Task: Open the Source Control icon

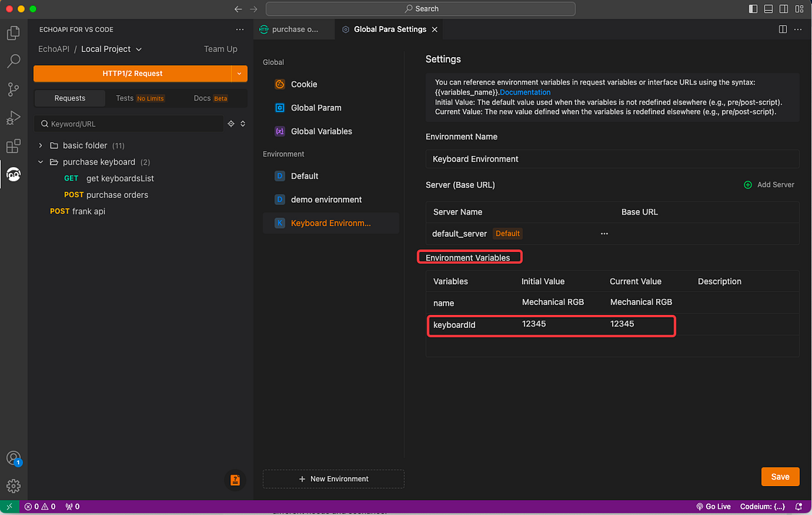Action: pyautogui.click(x=14, y=89)
